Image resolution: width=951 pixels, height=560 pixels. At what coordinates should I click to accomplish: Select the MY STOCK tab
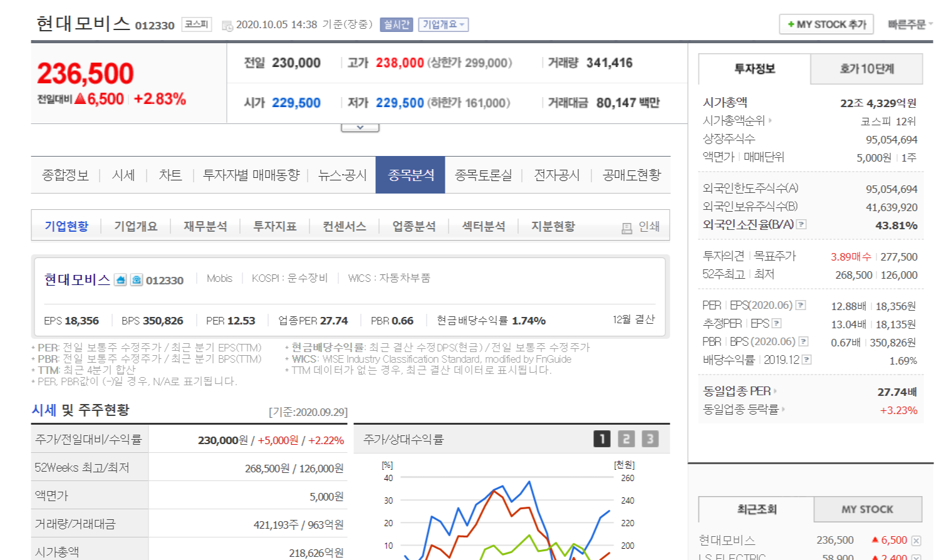pyautogui.click(x=868, y=509)
